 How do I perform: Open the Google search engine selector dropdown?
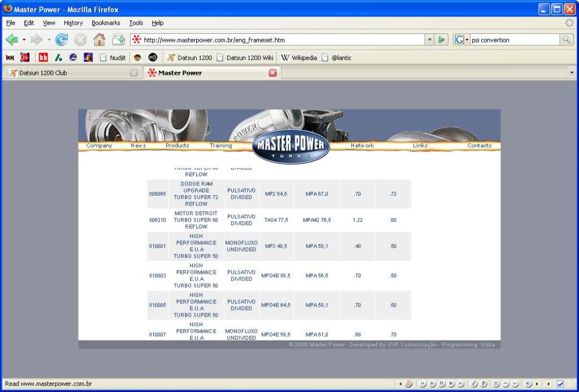[466, 40]
